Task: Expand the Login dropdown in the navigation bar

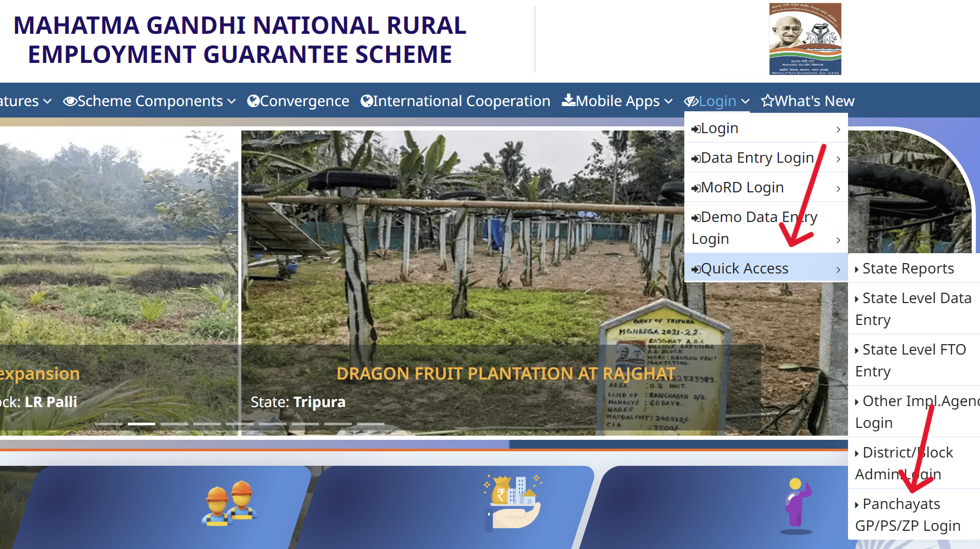Action: (717, 101)
